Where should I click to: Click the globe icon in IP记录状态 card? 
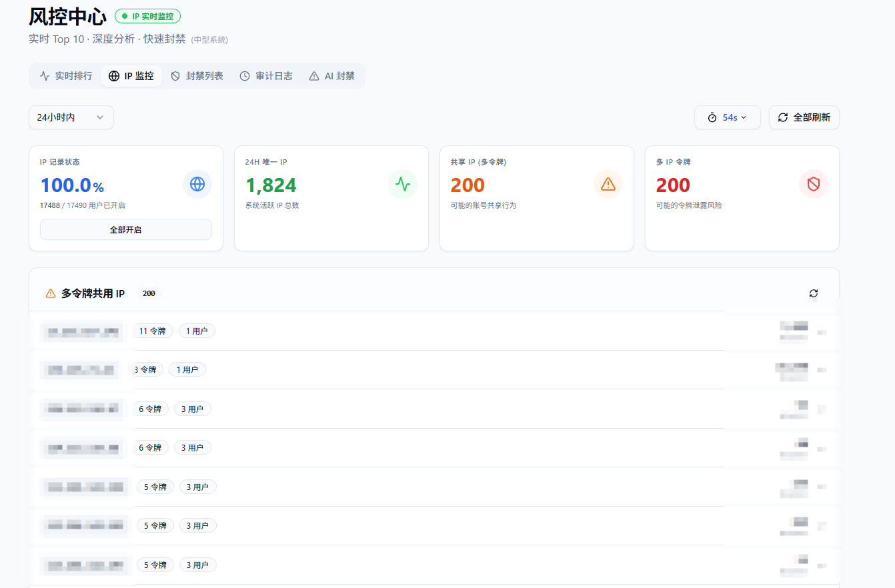click(197, 184)
